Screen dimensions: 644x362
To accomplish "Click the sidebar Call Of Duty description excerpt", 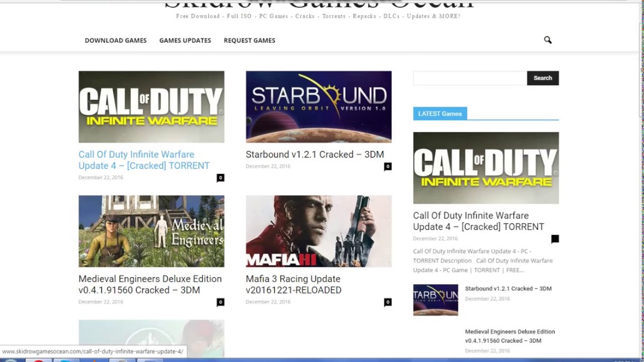I will (x=483, y=260).
